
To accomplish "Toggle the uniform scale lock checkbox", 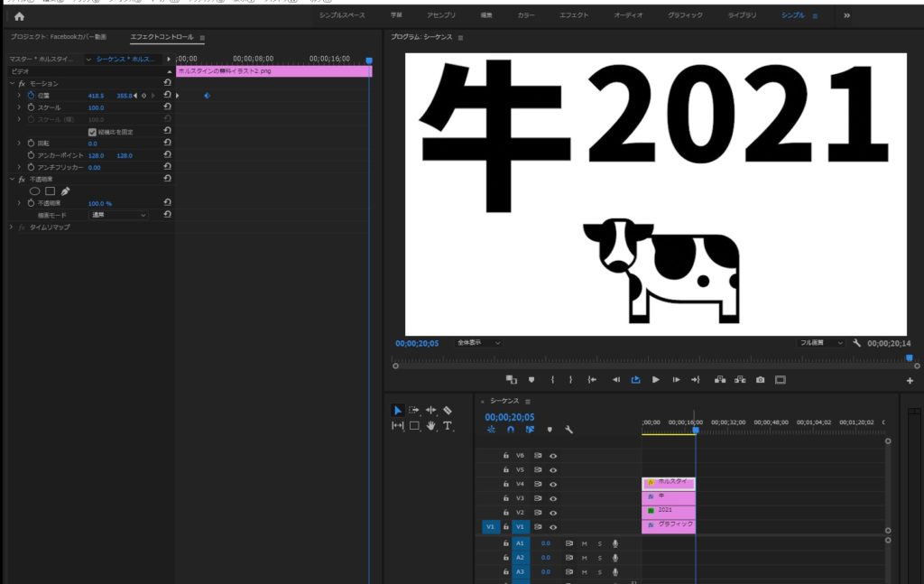I will pos(92,132).
